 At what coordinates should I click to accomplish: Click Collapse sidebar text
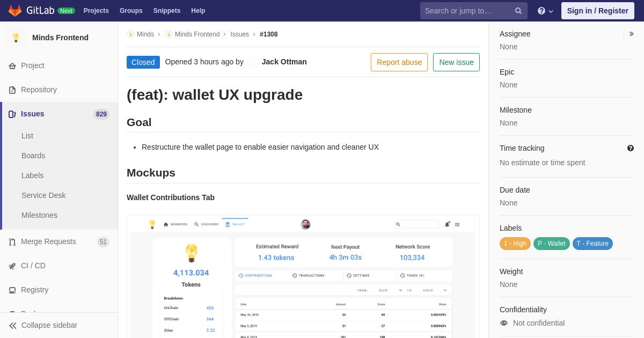point(49,325)
